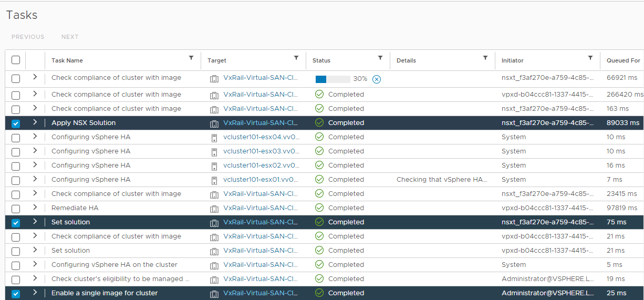Click the "30%" progress text

pyautogui.click(x=360, y=78)
